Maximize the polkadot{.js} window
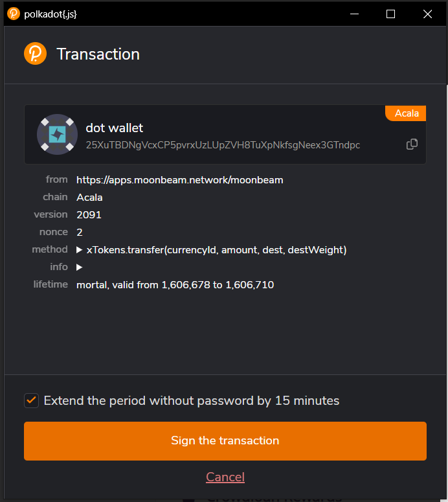The image size is (448, 502). tap(390, 14)
